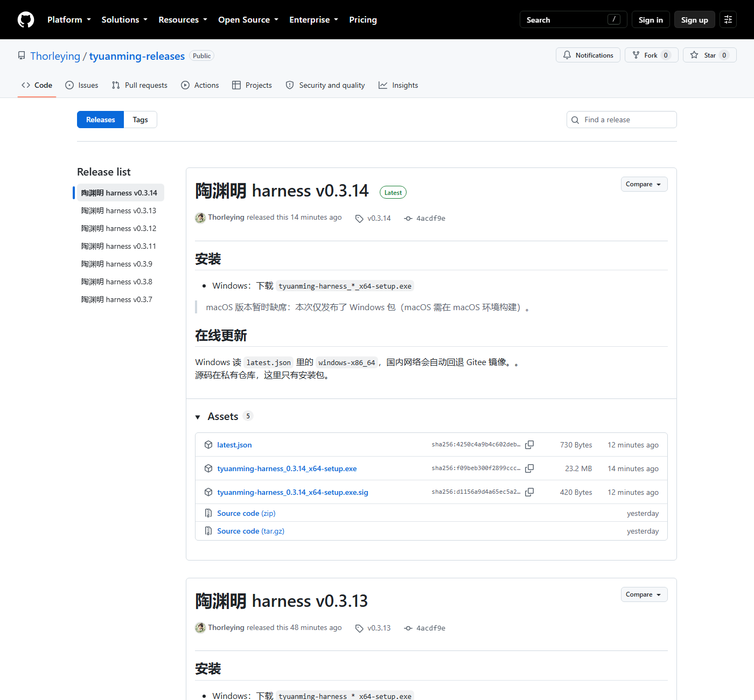
Task: Select the Releases view button
Action: click(100, 120)
